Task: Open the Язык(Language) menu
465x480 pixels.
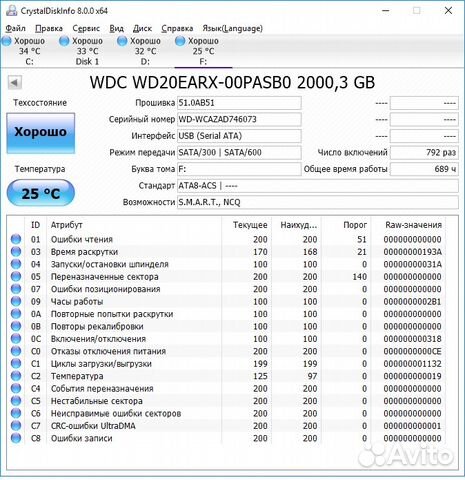Action: pos(233,28)
